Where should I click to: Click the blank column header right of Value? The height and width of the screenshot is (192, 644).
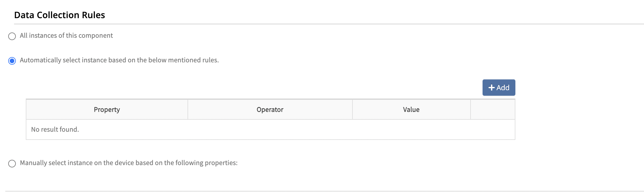coord(493,109)
